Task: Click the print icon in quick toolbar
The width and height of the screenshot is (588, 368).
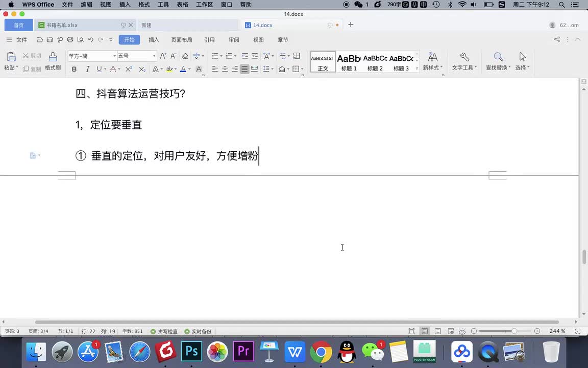Action: [x=70, y=40]
